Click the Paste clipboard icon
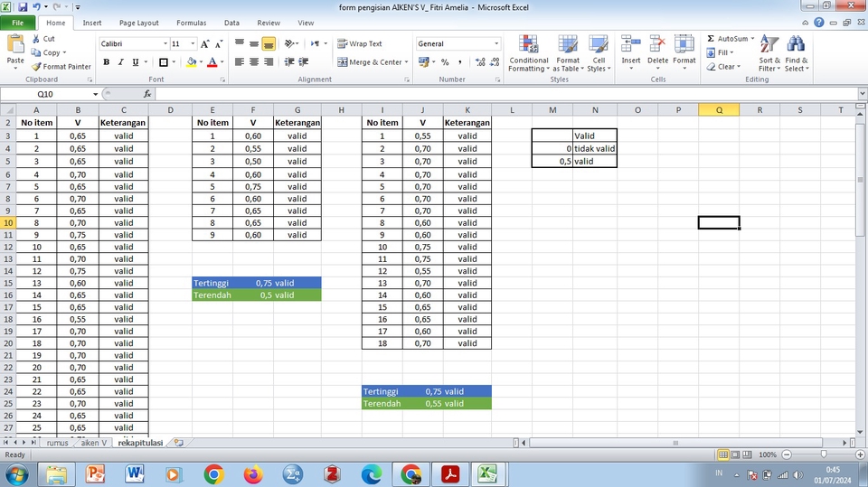The image size is (868, 487). 15,45
